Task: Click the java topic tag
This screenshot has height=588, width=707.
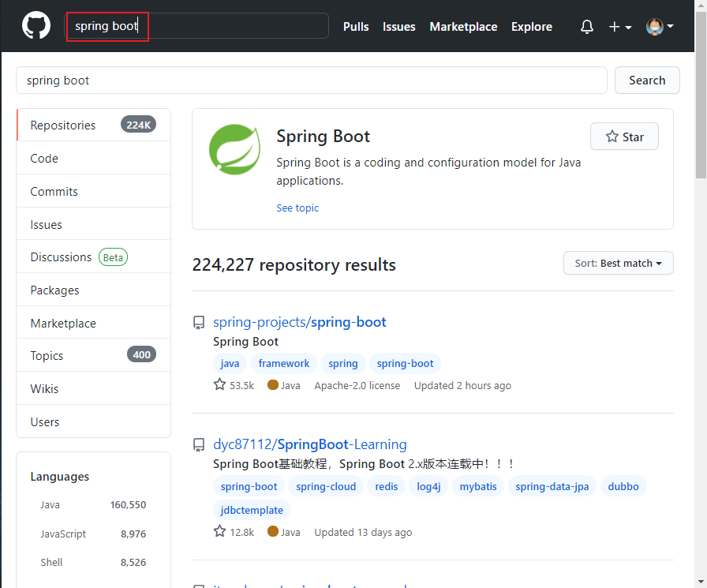Action: [x=230, y=363]
